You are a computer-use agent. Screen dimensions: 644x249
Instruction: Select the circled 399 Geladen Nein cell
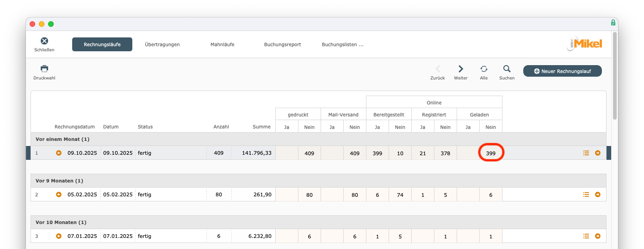[x=490, y=153]
